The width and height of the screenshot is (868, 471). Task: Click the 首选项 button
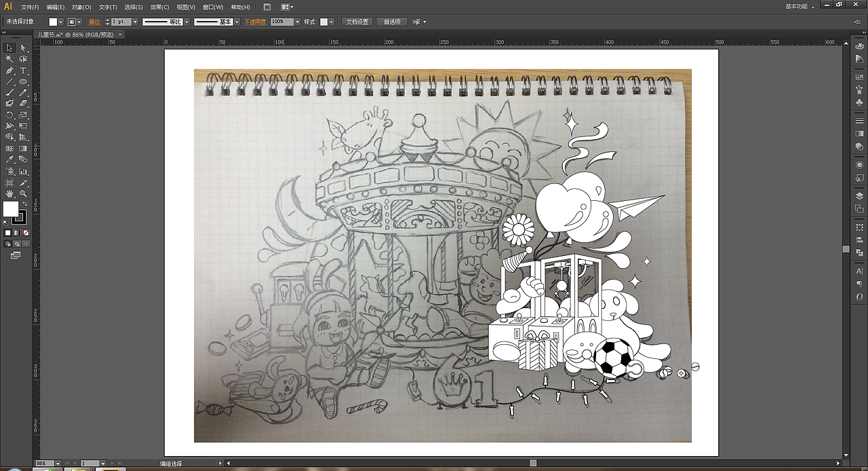click(392, 22)
